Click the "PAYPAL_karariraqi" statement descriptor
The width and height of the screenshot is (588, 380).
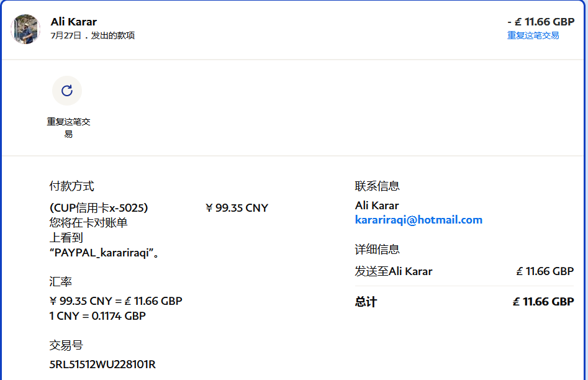click(104, 253)
